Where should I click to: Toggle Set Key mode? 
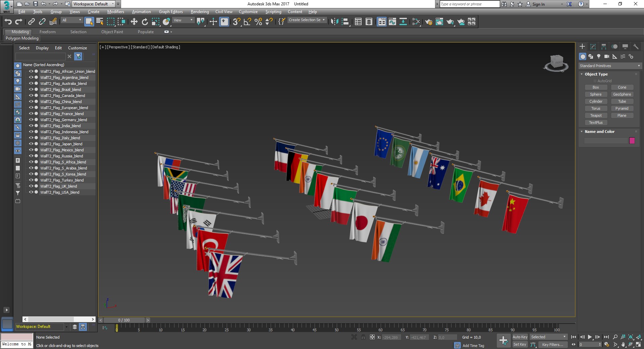tap(520, 344)
